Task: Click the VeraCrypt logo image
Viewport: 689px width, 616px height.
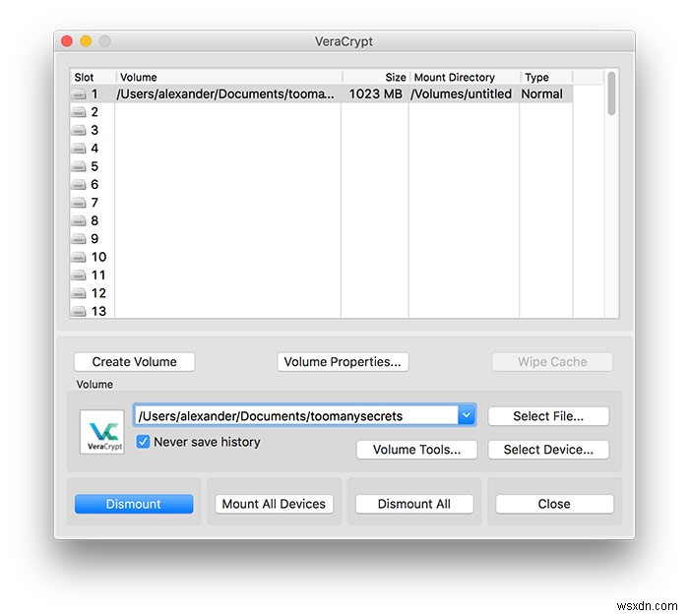Action: click(x=102, y=432)
